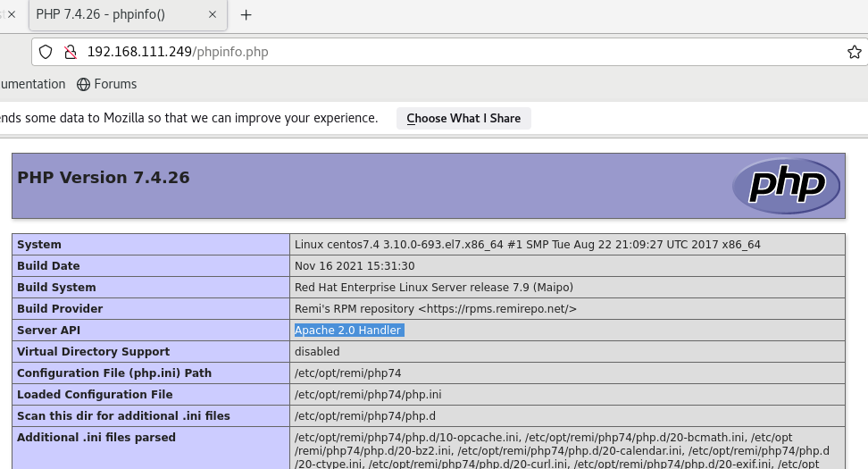The width and height of the screenshot is (868, 469).
Task: Open the partially visible Documentation bookmark
Action: pos(33,84)
